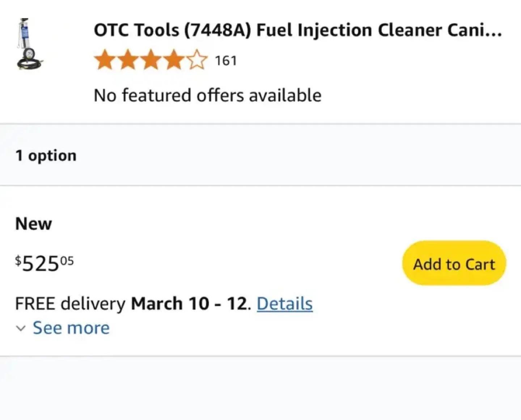The width and height of the screenshot is (521, 420).
Task: Open the Details link for delivery info
Action: (285, 303)
